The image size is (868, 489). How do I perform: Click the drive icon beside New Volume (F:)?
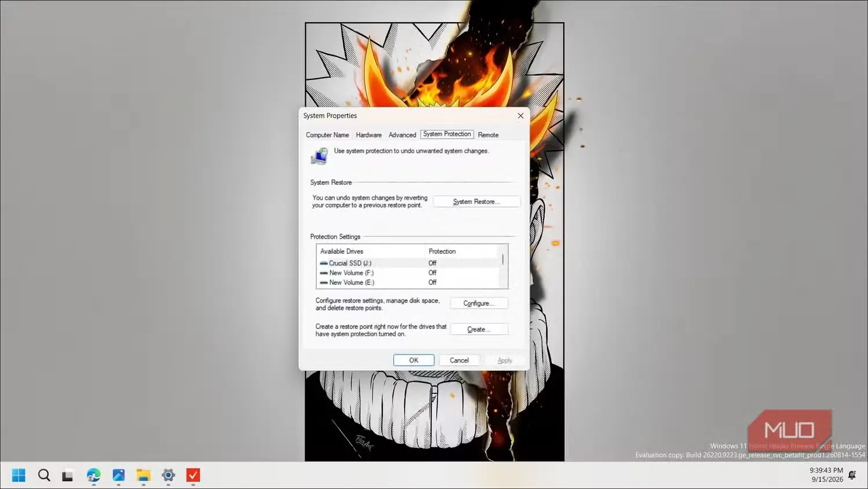(324, 273)
